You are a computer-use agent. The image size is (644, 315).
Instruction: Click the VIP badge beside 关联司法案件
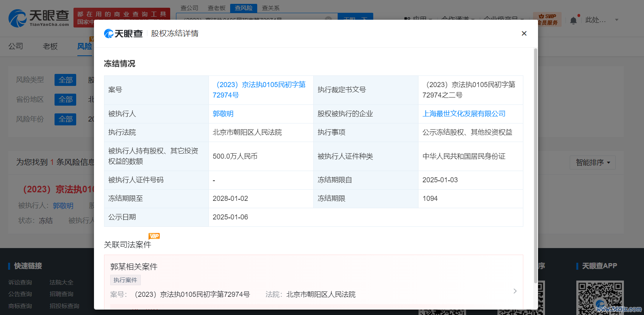tap(154, 236)
